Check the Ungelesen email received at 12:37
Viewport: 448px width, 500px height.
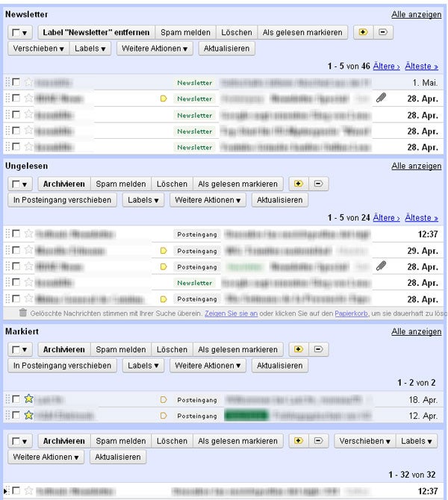(16, 234)
